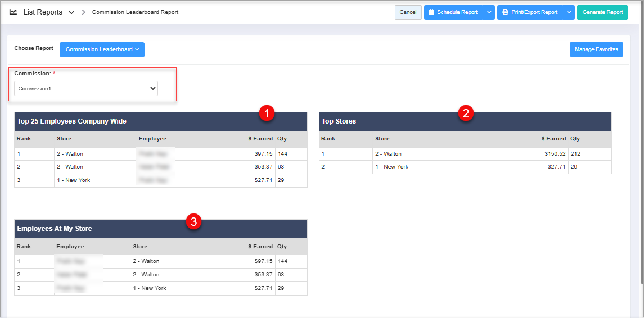
Task: Click the printer icon on Print/Export Report
Action: tap(505, 12)
